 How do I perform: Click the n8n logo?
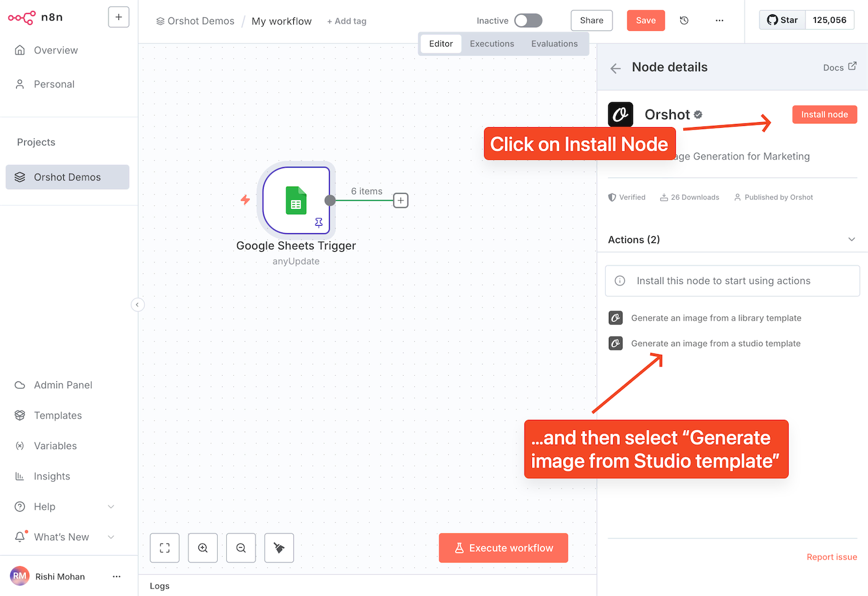[x=35, y=17]
